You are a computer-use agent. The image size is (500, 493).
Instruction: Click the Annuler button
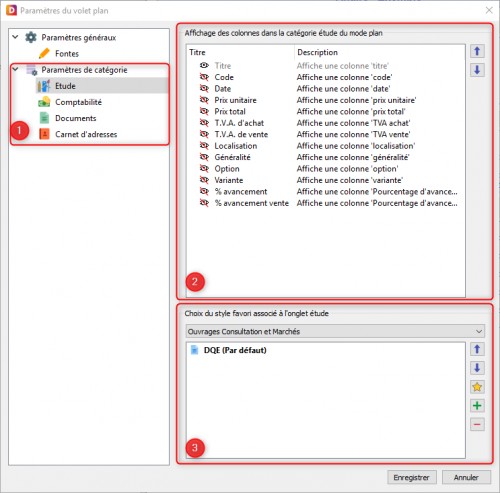[466, 477]
